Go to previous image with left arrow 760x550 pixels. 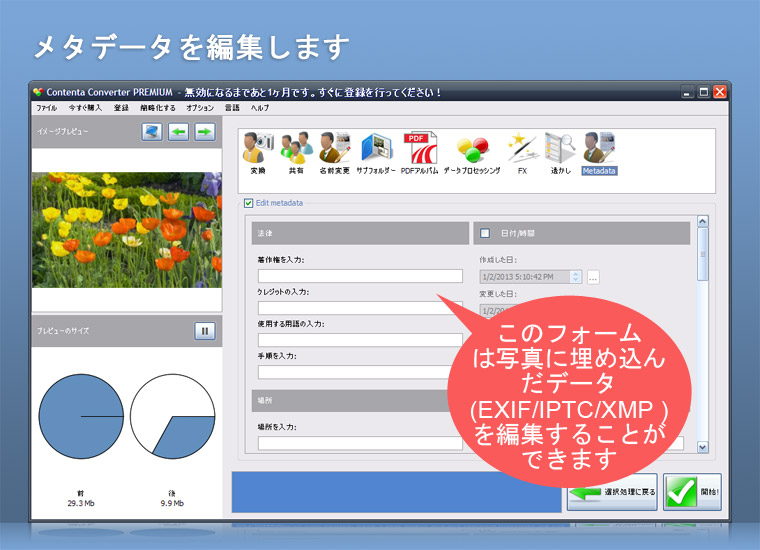[178, 131]
